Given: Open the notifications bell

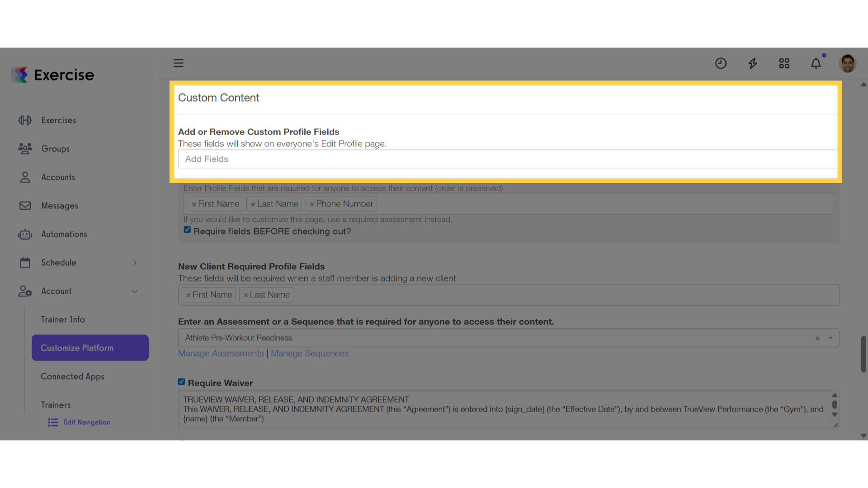Looking at the screenshot, I should click(x=816, y=63).
